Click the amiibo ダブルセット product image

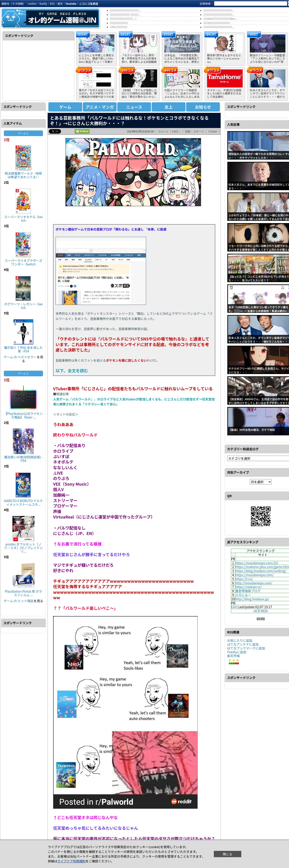(23, 528)
